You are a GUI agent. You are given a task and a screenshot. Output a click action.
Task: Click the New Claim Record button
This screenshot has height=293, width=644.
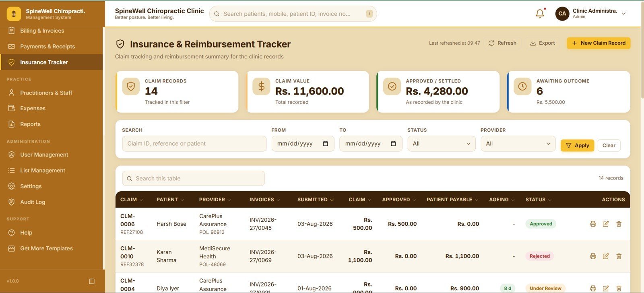(599, 43)
